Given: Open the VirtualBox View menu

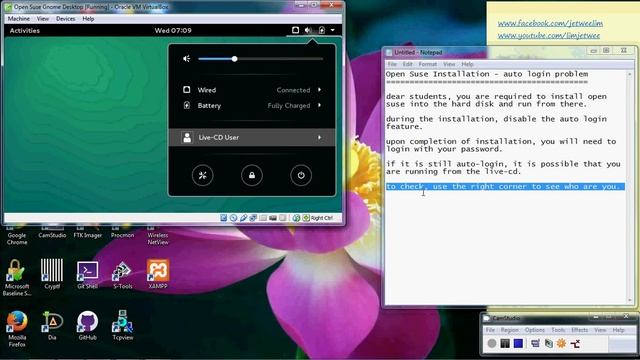Looking at the screenshot, I should [42, 19].
